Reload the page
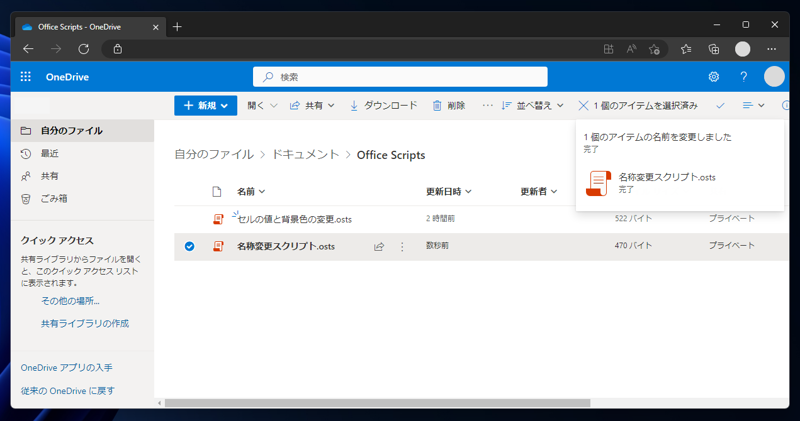The width and height of the screenshot is (800, 421). pos(84,49)
